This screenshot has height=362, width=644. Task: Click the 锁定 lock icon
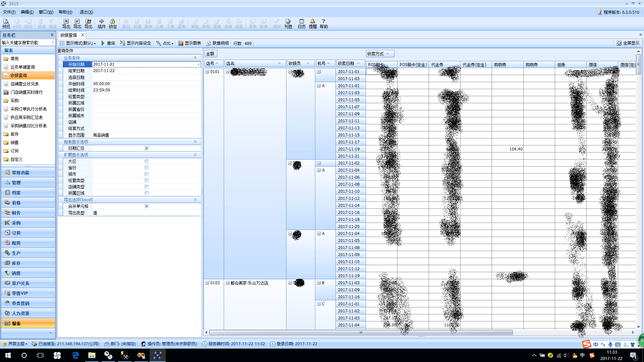click(x=113, y=23)
